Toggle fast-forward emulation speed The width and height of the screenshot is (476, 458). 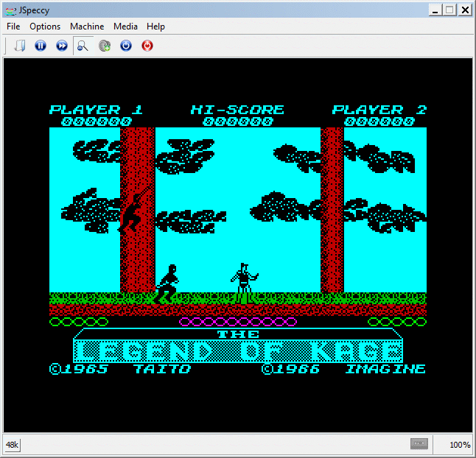[x=62, y=46]
